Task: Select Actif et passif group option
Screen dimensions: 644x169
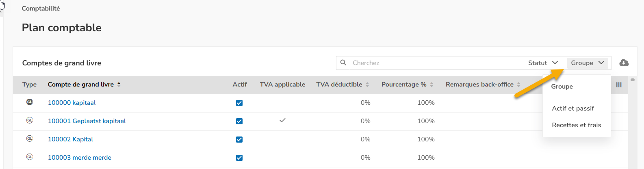Action: [573, 108]
